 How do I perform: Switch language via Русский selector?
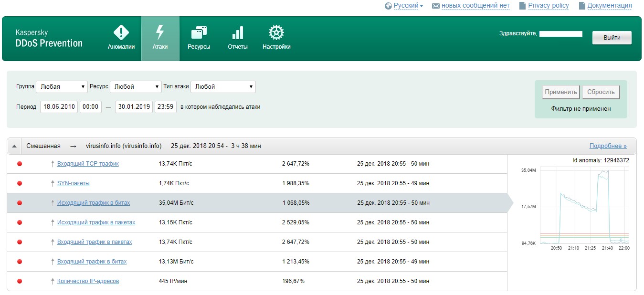405,6
